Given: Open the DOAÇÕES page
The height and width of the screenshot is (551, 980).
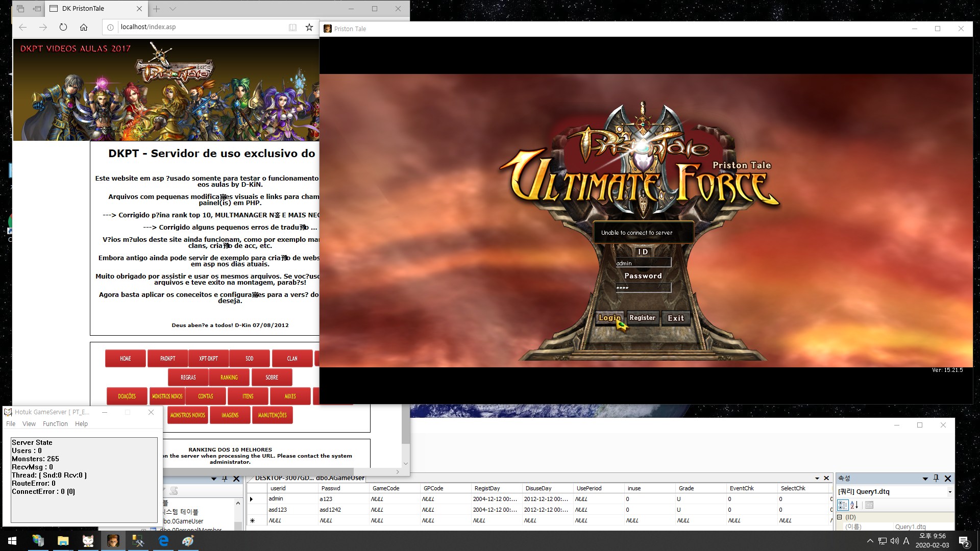Looking at the screenshot, I should (x=127, y=396).
